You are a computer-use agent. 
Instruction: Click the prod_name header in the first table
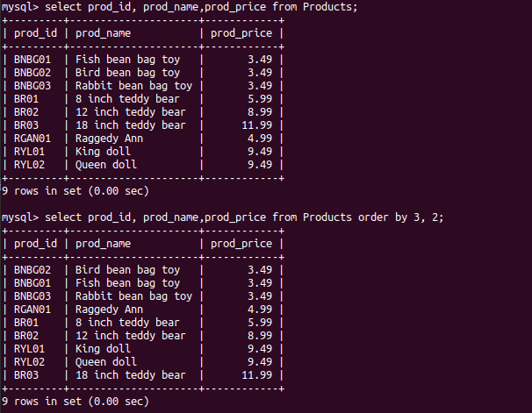[103, 33]
